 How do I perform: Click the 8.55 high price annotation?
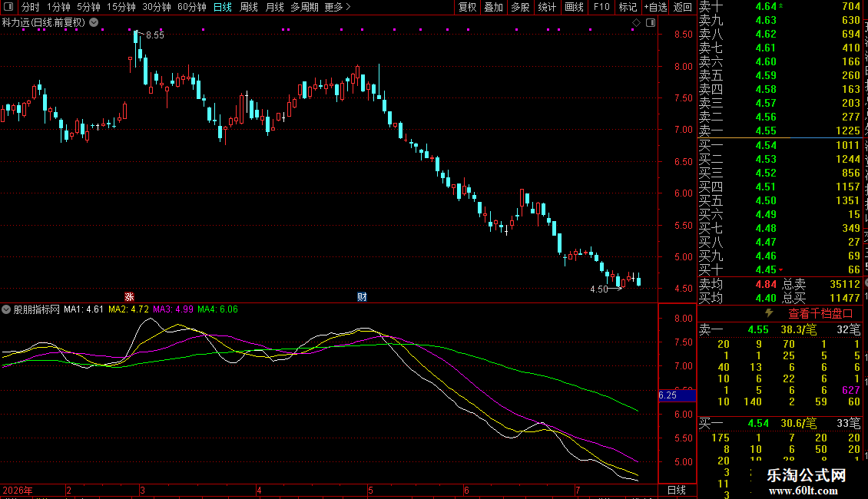155,35
